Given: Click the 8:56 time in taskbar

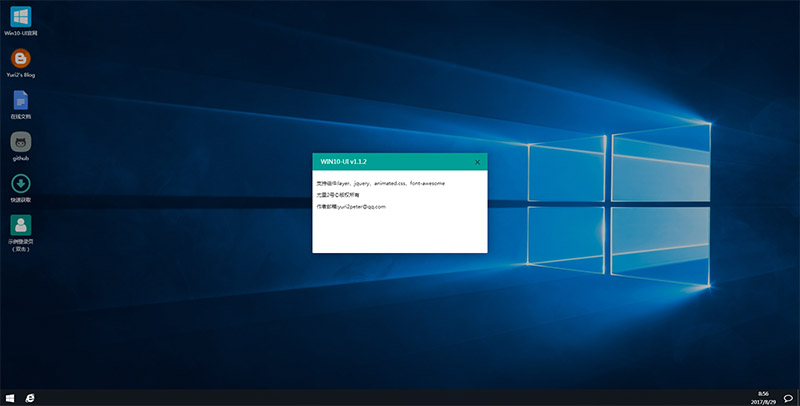Looking at the screenshot, I should [x=764, y=393].
